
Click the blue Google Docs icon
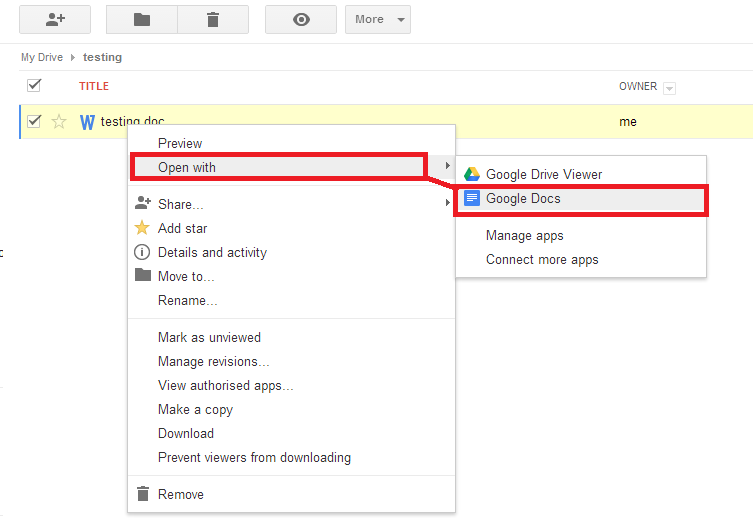472,198
